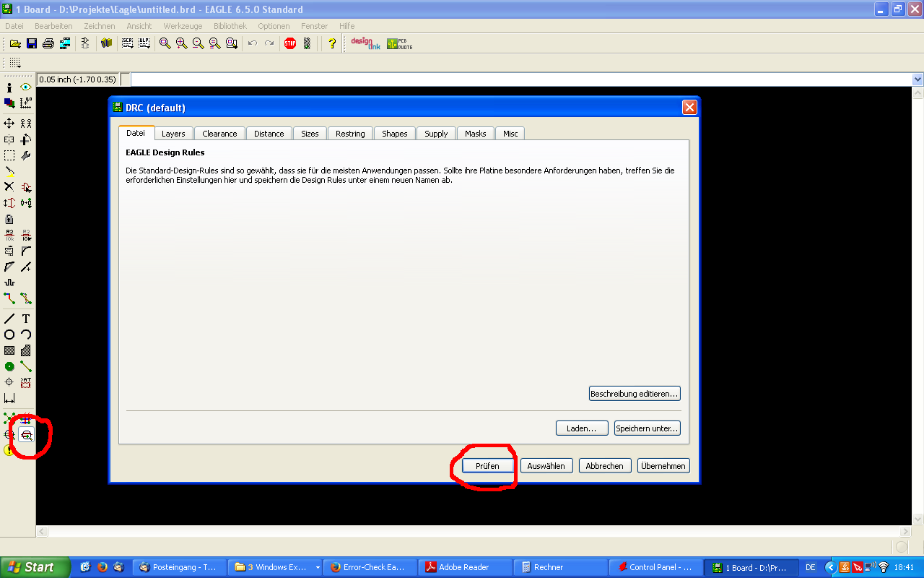The image size is (924, 578).
Task: Select the Show (eye) tool
Action: pos(26,87)
